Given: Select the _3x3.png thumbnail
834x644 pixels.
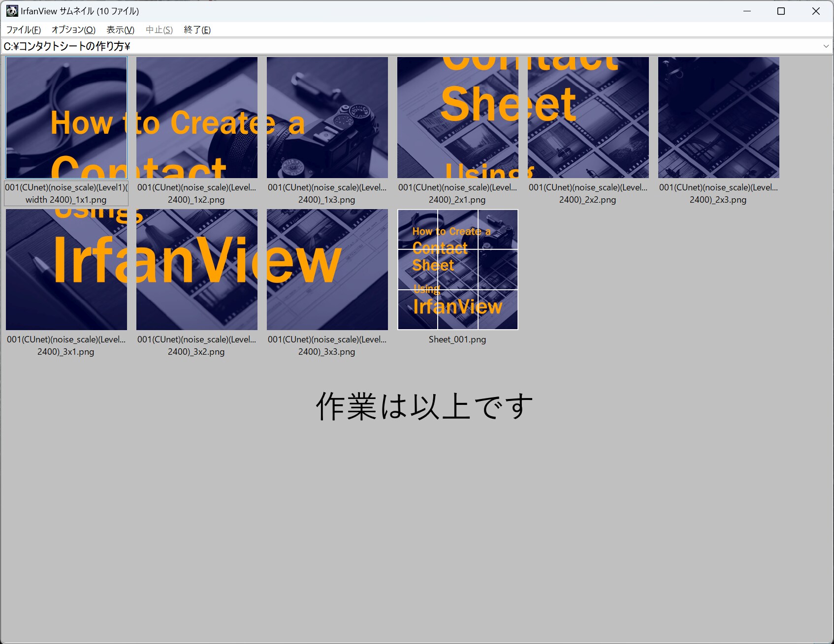Looking at the screenshot, I should click(327, 270).
